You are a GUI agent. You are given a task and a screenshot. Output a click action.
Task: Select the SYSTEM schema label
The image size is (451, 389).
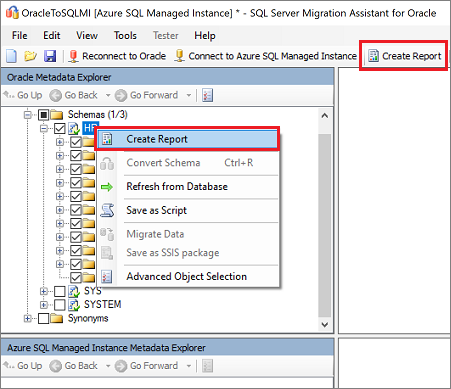[x=102, y=304]
